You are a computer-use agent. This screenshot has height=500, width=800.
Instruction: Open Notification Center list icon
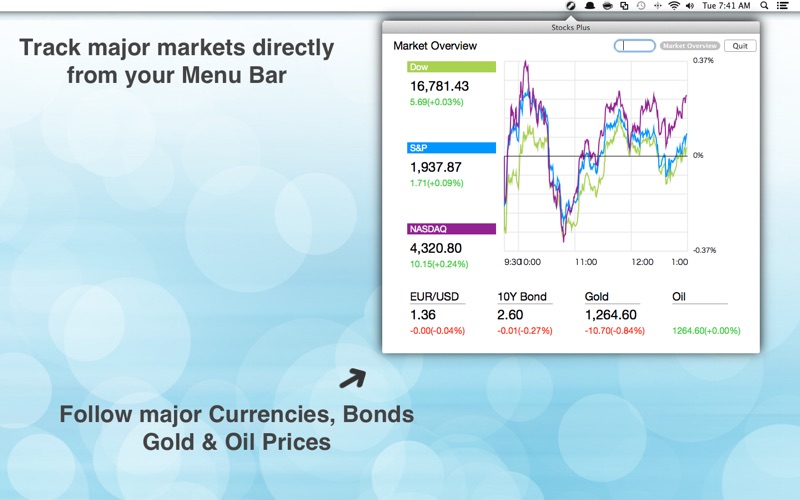click(782, 6)
